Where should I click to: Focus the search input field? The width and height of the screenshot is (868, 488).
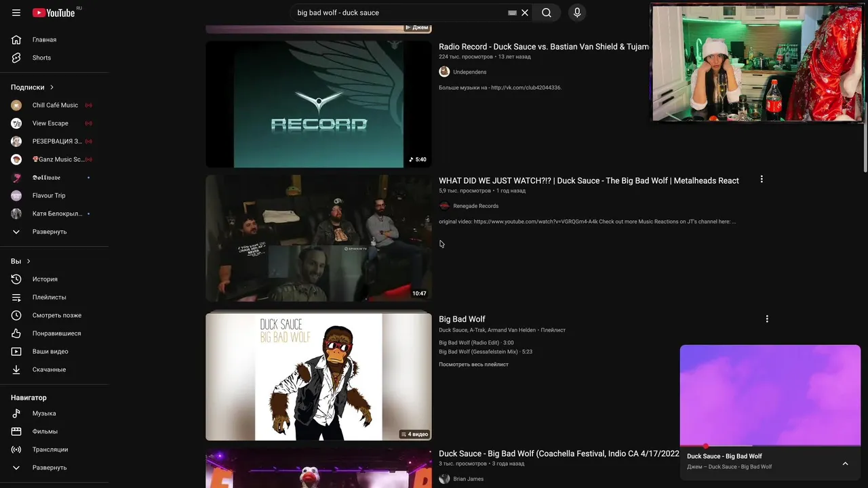400,13
